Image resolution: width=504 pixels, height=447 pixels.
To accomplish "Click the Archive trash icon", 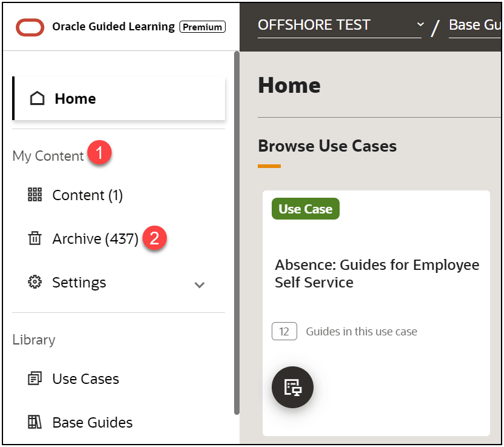I will [35, 238].
